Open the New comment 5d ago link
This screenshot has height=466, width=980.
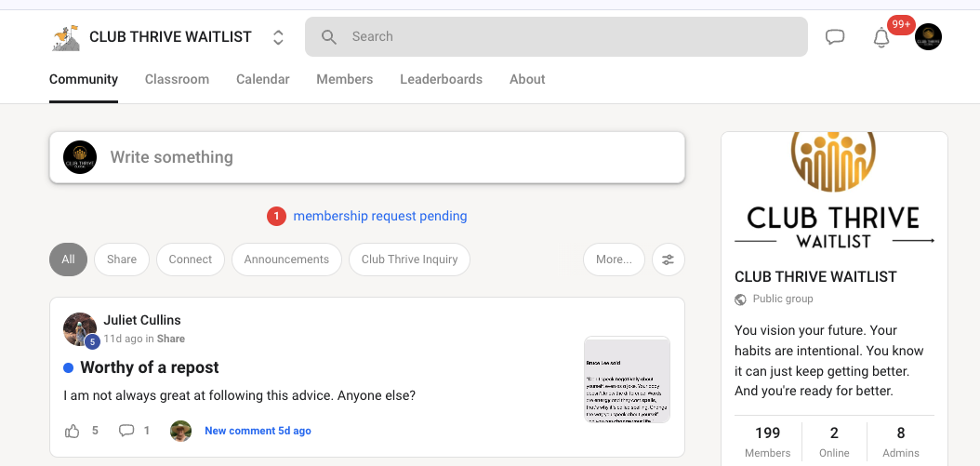pyautogui.click(x=258, y=431)
